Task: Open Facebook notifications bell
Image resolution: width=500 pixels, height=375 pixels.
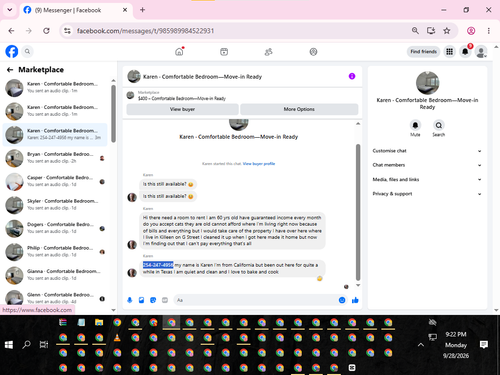Action: coord(465,52)
